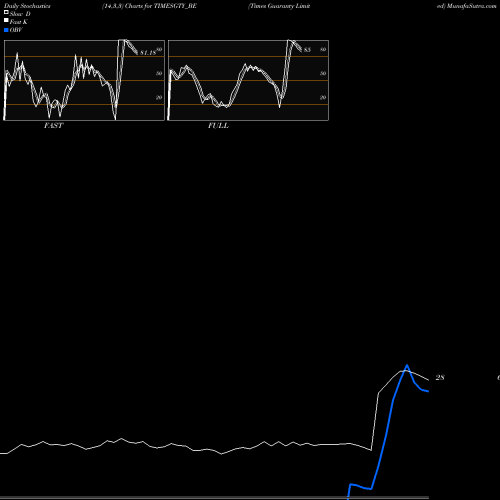Click the 'Daily Stochastics' title text
The image size is (500, 500).
coord(27,6)
